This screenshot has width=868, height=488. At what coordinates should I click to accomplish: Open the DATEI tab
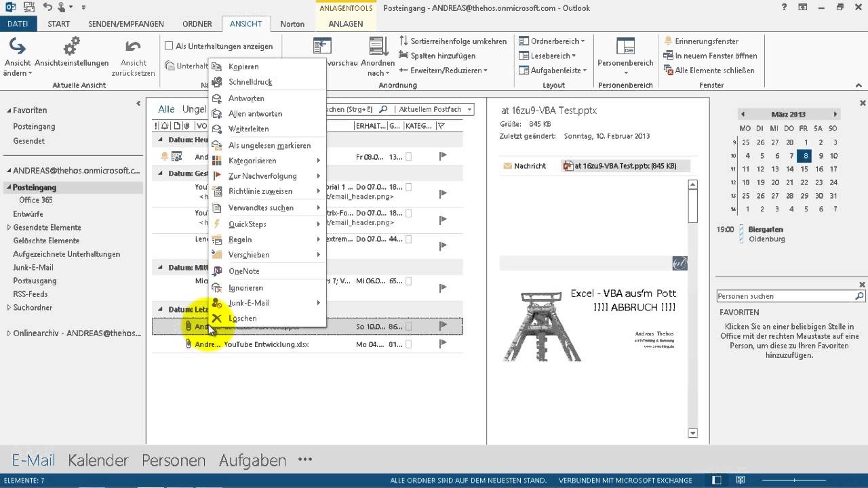coord(18,24)
